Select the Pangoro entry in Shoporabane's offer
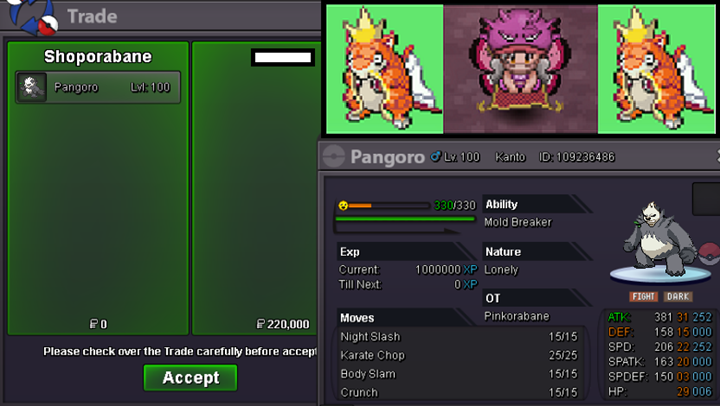 pyautogui.click(x=98, y=87)
